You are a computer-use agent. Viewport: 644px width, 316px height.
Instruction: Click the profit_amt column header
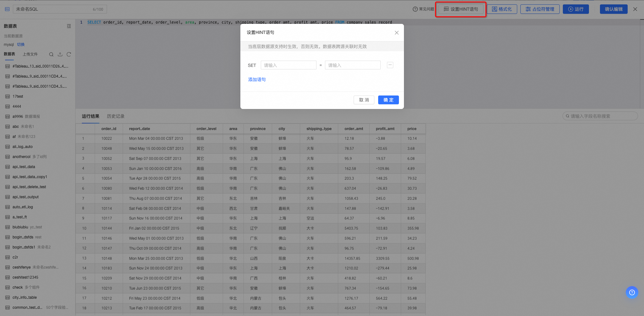(x=385, y=129)
